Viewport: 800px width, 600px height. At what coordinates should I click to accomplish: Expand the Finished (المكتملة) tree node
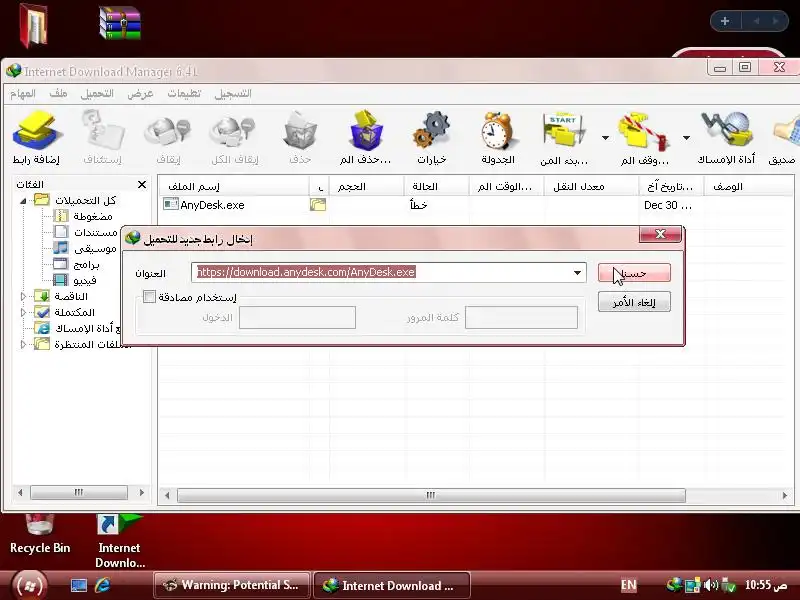[23, 312]
